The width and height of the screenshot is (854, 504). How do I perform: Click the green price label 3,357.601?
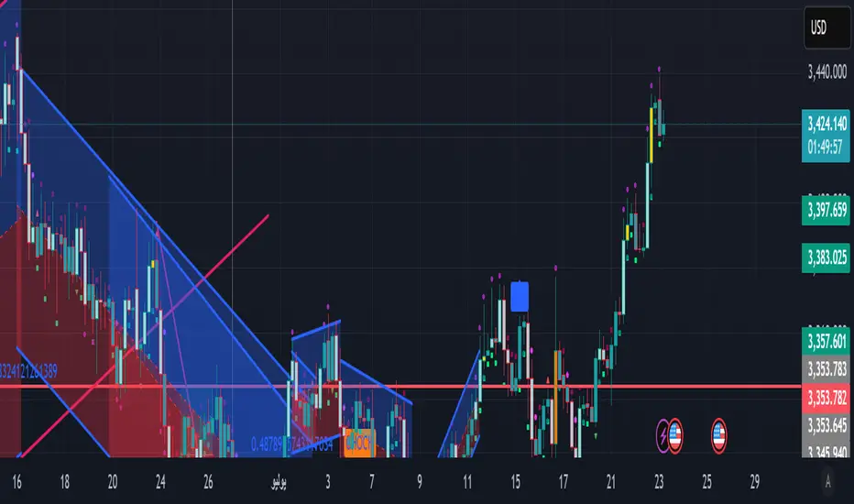click(827, 342)
